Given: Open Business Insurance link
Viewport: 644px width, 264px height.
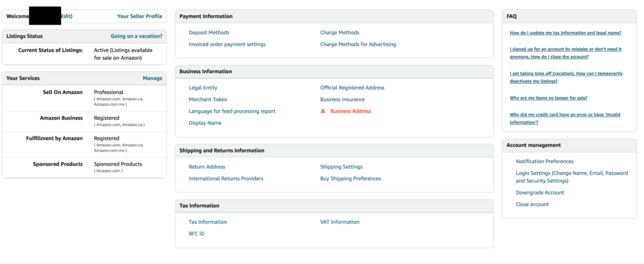Looking at the screenshot, I should [x=343, y=100].
